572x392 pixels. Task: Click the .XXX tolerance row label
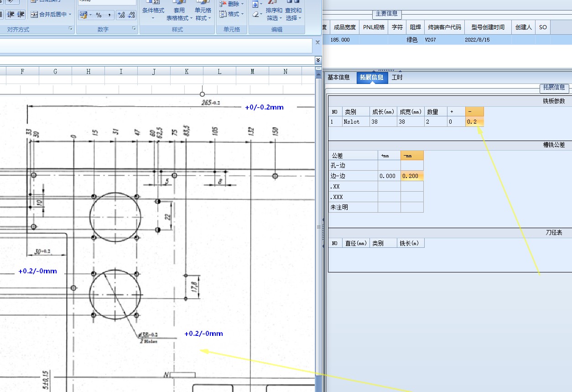[353, 197]
